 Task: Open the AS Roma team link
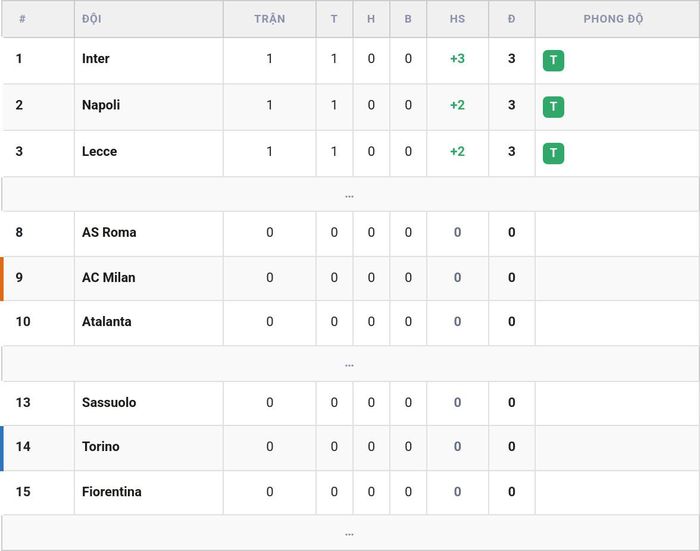click(109, 232)
